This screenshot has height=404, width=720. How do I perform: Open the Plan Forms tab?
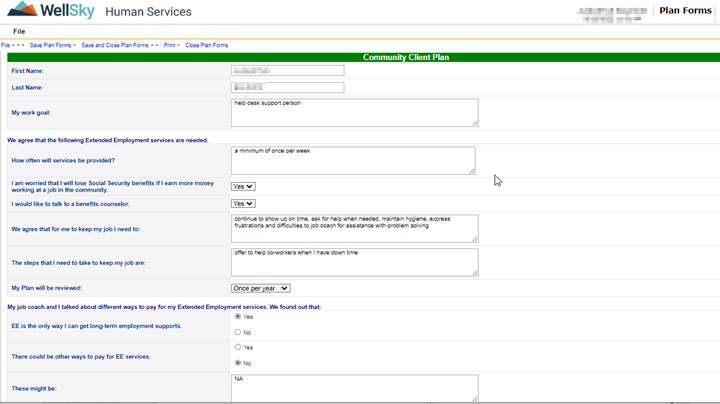coord(685,11)
